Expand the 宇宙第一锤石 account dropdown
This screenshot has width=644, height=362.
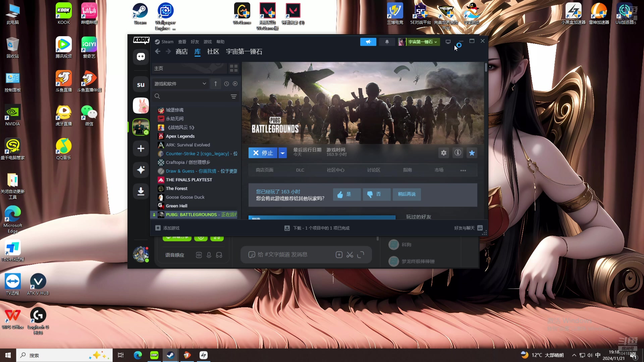coord(423,42)
